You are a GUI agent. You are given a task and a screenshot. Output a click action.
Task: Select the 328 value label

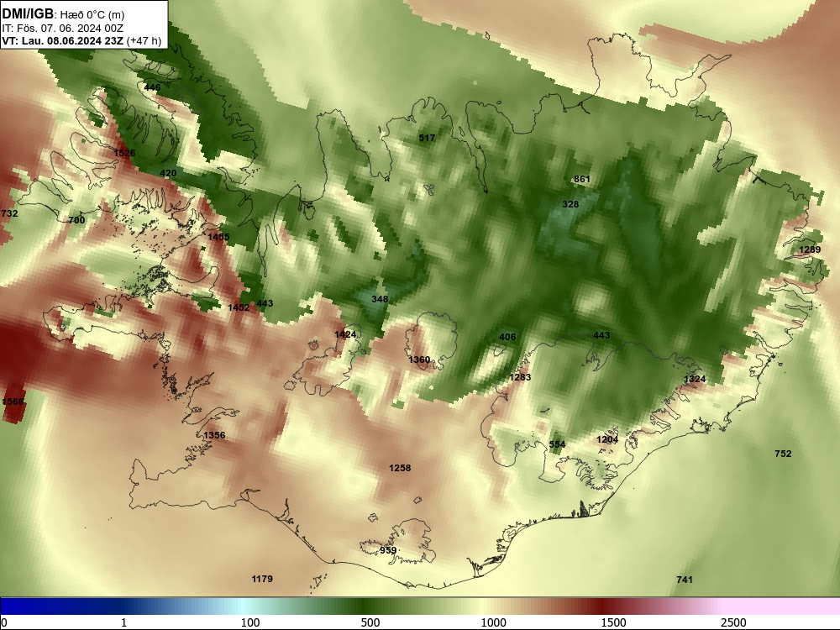[x=570, y=204]
